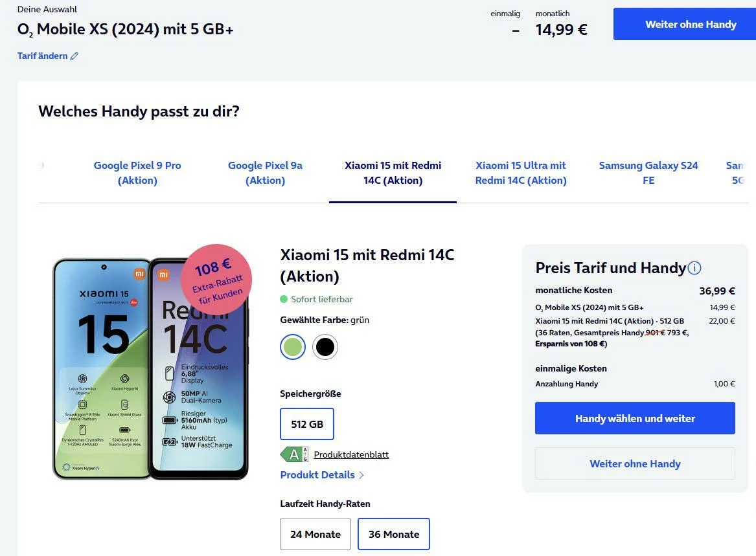Click the Tarif ändern link

pos(43,56)
